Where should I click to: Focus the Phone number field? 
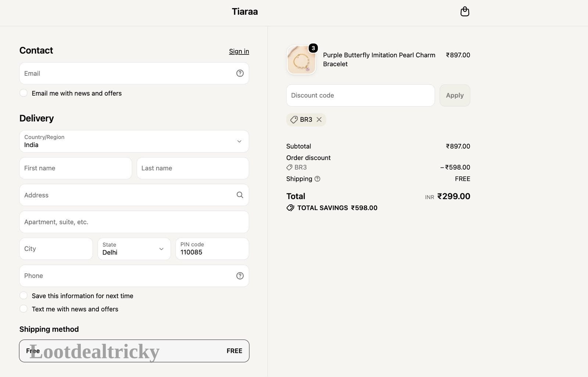click(x=134, y=276)
